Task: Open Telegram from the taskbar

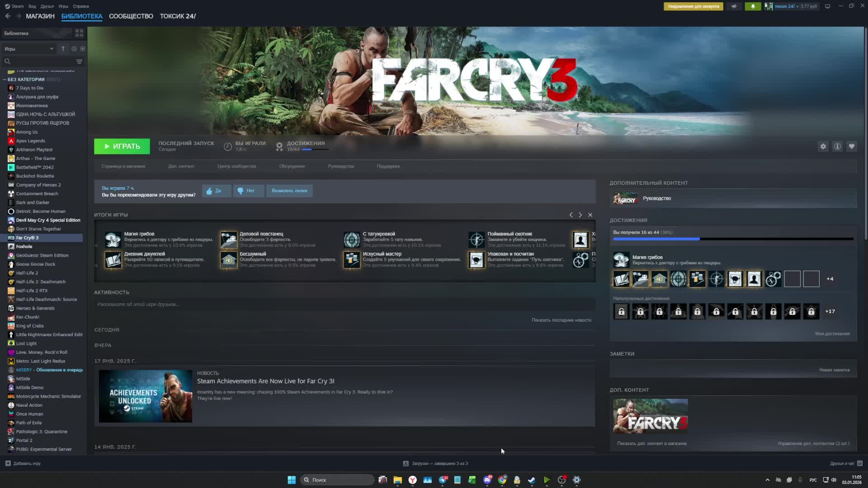Action: click(x=443, y=480)
